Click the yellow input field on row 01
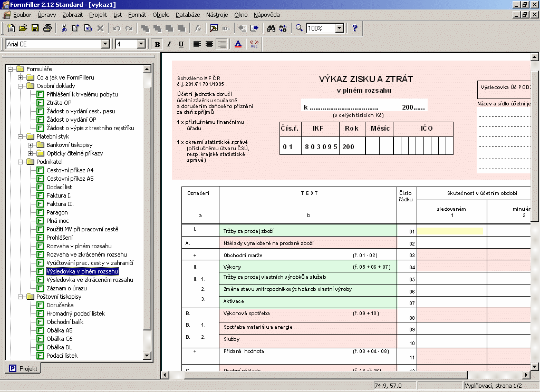The width and height of the screenshot is (540, 392). (x=450, y=231)
